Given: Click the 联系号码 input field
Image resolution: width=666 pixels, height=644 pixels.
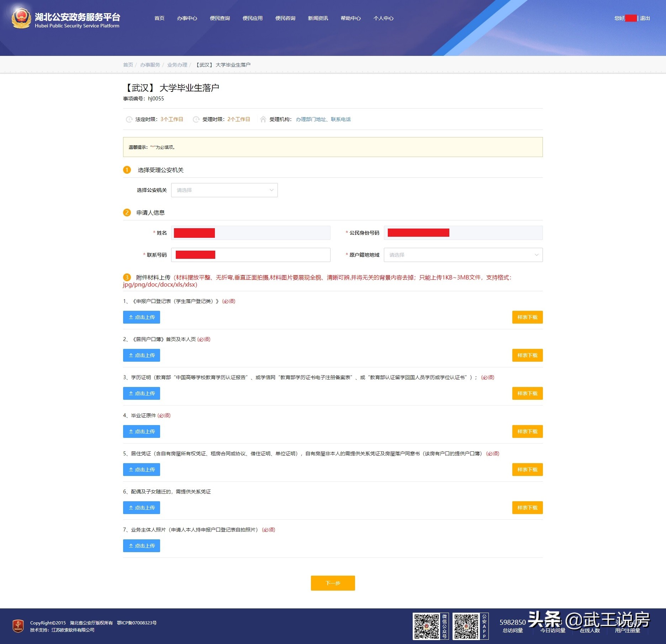Looking at the screenshot, I should [251, 255].
